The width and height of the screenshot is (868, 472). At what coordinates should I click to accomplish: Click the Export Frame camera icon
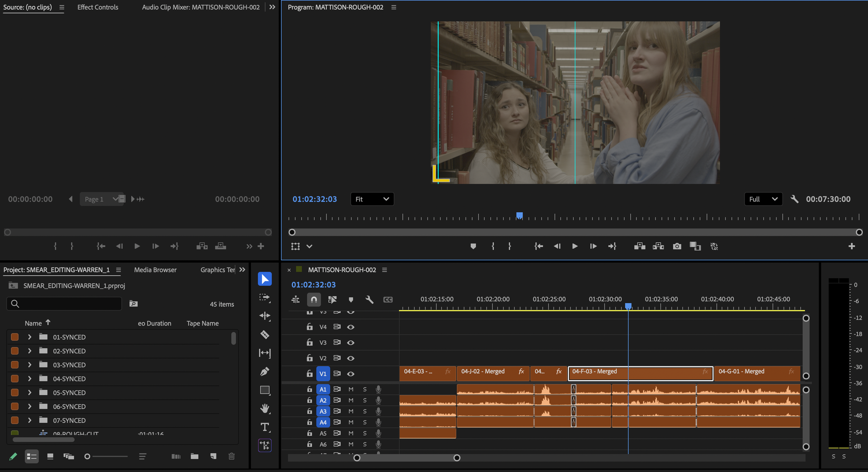[677, 246]
